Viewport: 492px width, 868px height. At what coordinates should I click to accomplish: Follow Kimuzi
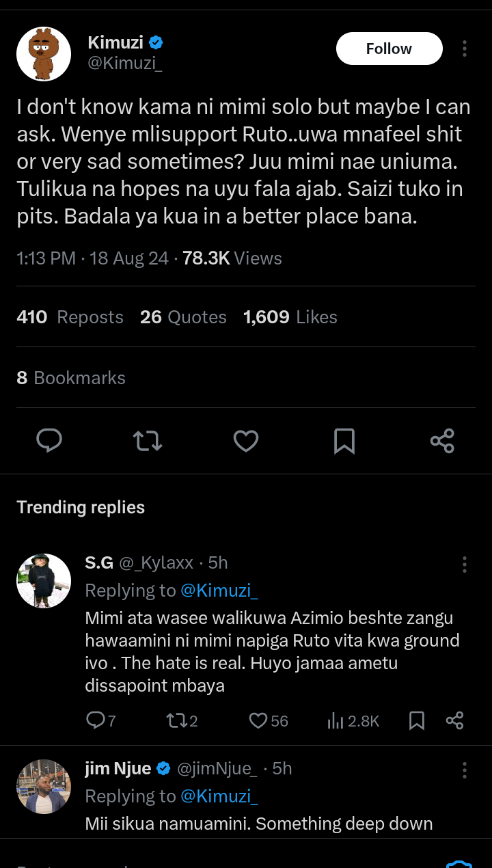(389, 49)
